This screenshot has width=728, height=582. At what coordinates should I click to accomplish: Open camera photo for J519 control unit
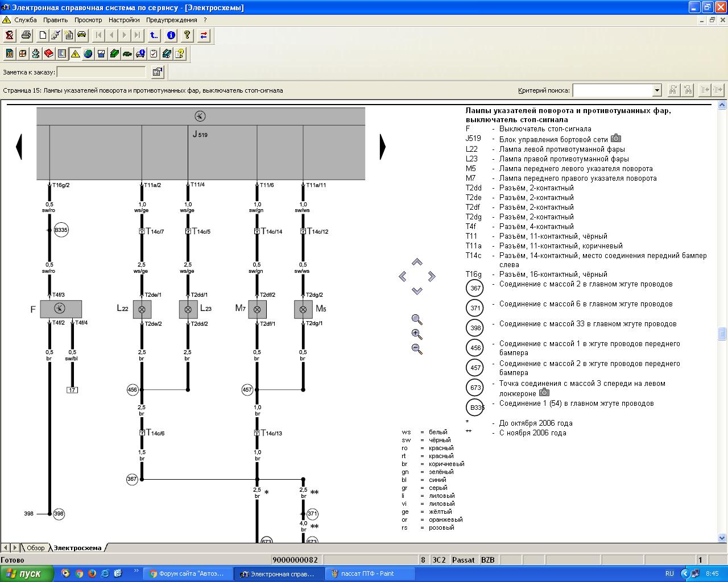pyautogui.click(x=616, y=139)
